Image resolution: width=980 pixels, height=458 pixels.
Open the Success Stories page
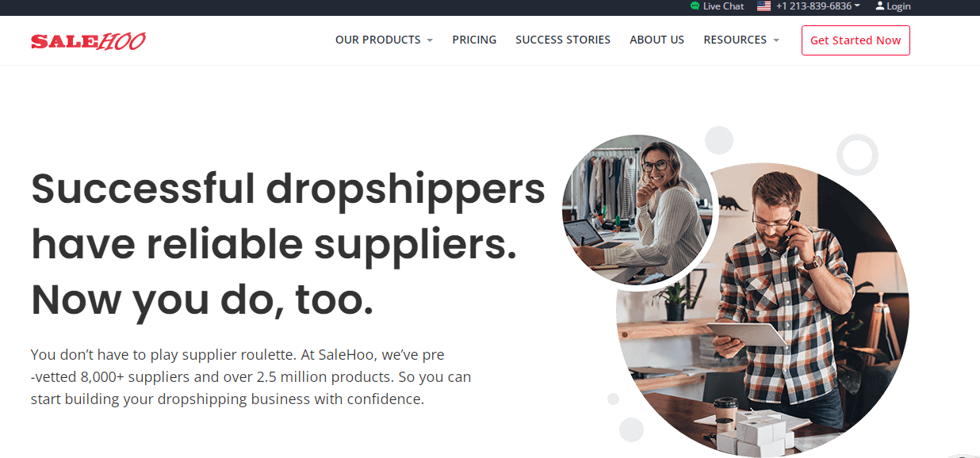pos(563,40)
